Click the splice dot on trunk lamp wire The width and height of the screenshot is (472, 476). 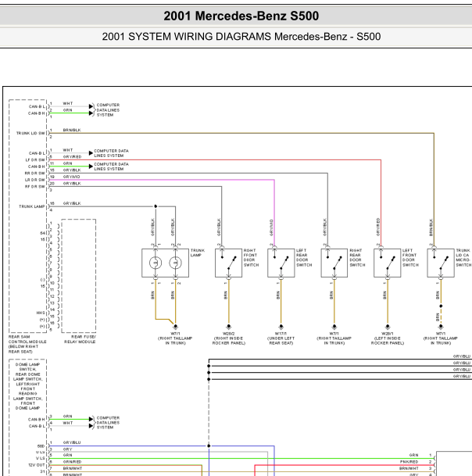(x=156, y=206)
